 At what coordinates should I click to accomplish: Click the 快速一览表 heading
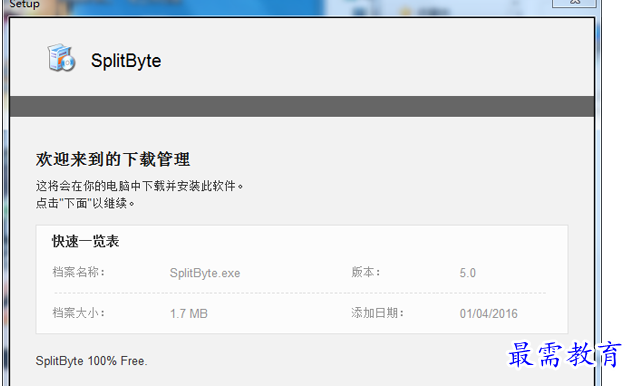(x=86, y=241)
